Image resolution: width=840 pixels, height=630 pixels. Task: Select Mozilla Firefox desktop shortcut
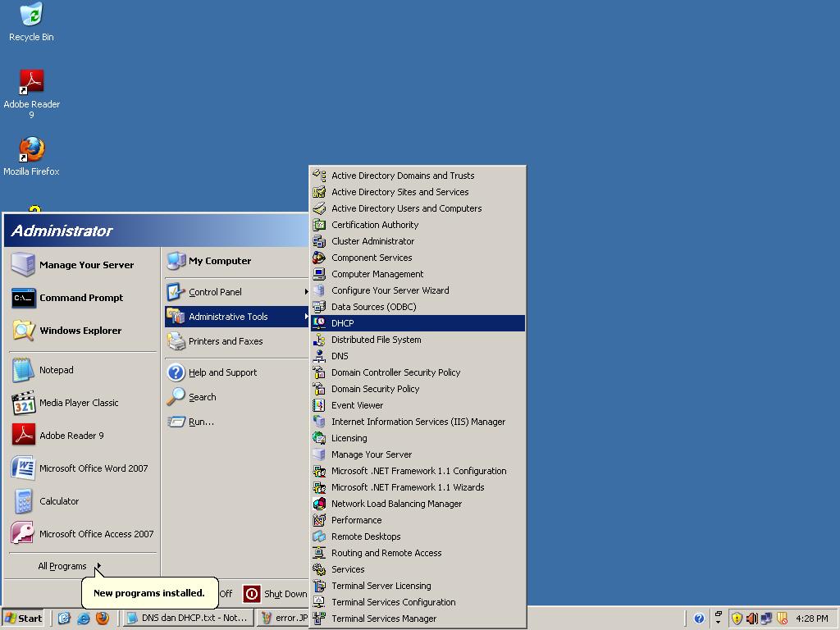(x=32, y=157)
